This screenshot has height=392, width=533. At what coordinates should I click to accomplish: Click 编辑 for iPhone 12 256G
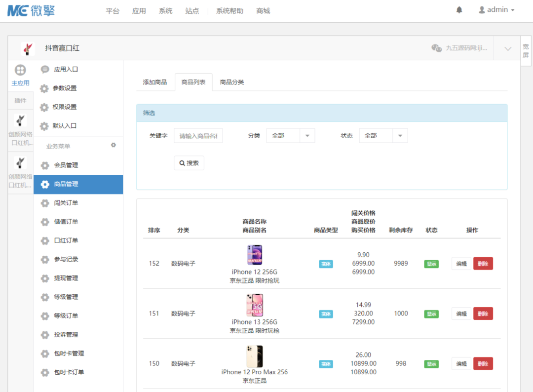coord(461,264)
